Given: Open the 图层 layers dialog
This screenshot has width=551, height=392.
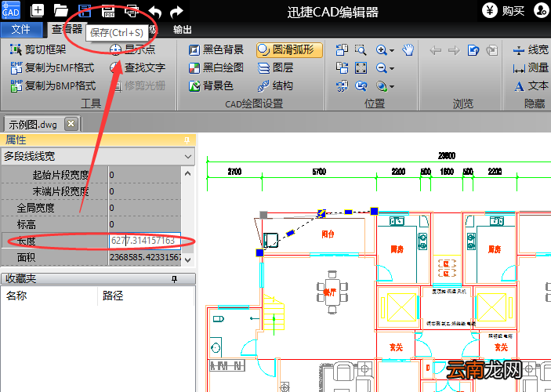Looking at the screenshot, I should pyautogui.click(x=276, y=67).
